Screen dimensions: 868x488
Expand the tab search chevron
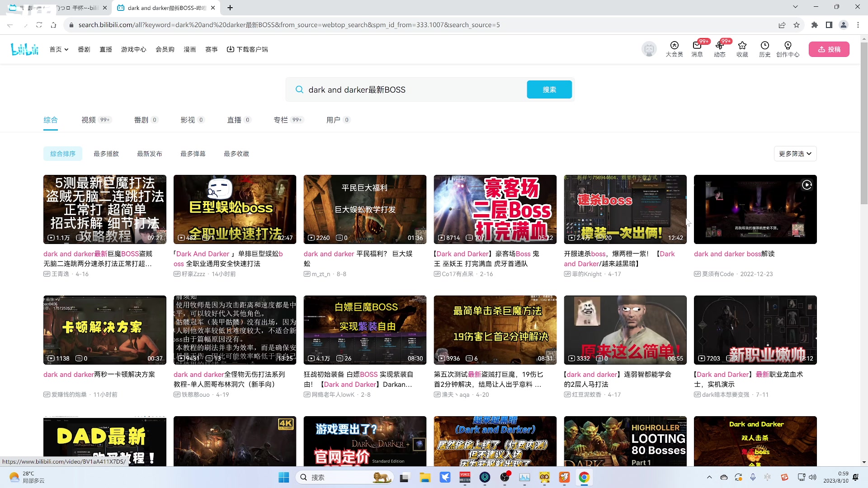795,7
